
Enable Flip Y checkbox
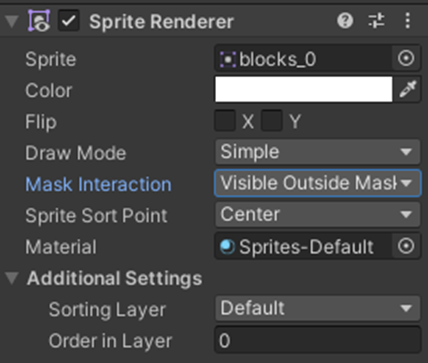(x=272, y=121)
